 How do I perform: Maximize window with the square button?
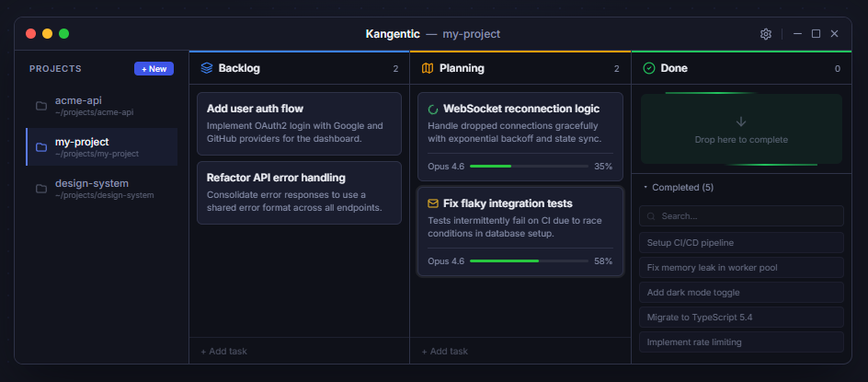pyautogui.click(x=816, y=34)
